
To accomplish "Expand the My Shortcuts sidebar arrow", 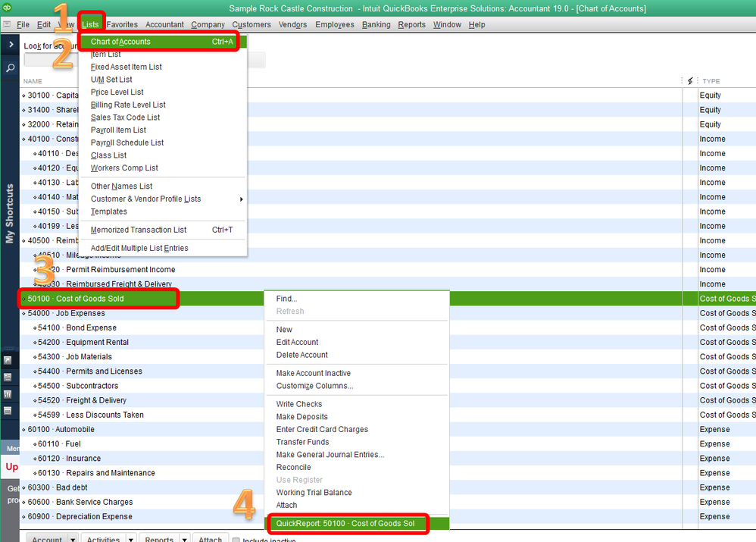I will 11,44.
